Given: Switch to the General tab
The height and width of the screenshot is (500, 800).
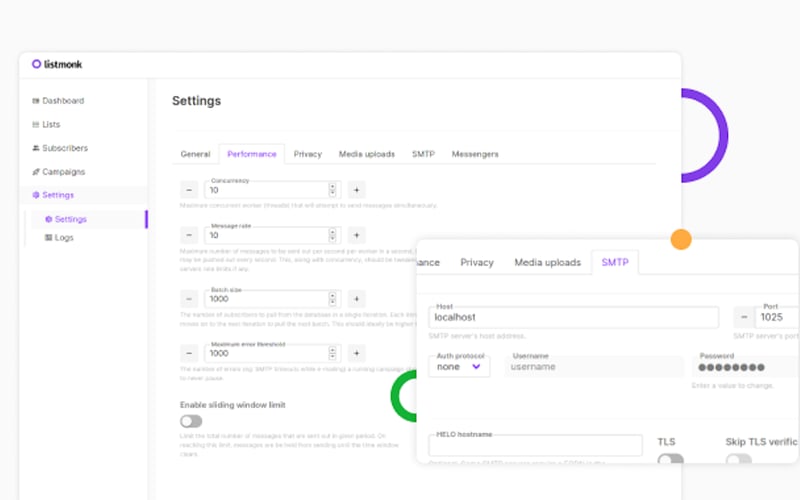Looking at the screenshot, I should coord(195,154).
